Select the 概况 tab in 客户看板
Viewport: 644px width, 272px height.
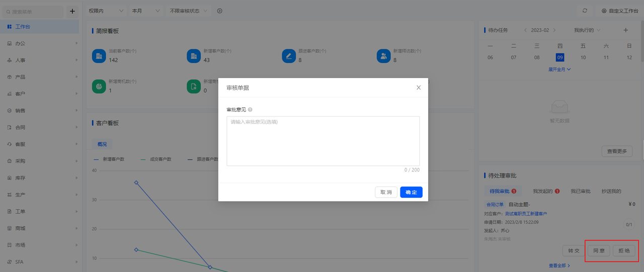(x=102, y=145)
